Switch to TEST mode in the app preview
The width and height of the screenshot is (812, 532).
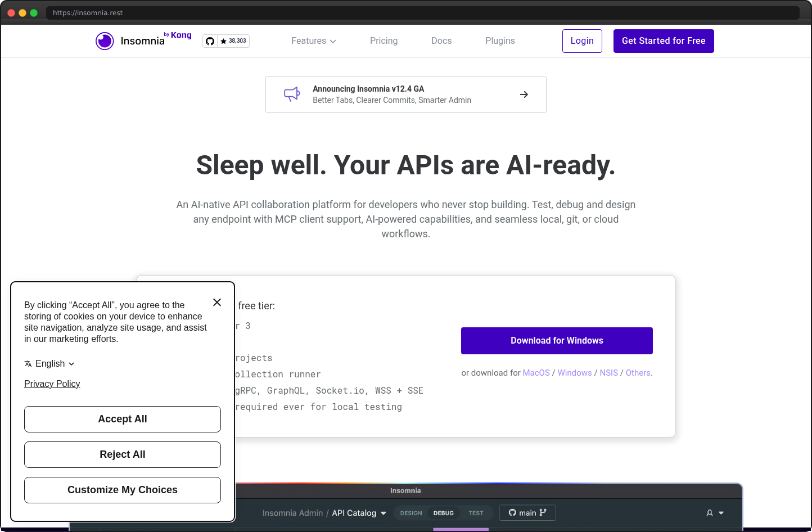coord(476,512)
